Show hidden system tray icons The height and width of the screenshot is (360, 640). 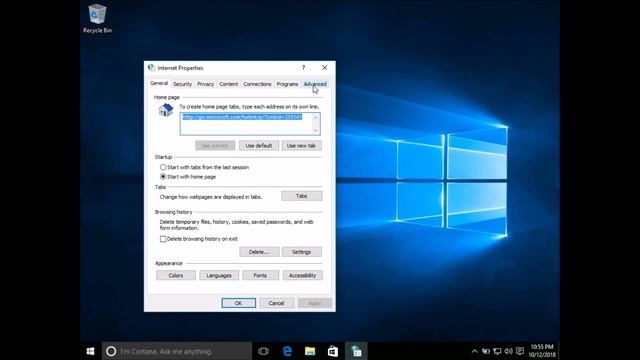[x=474, y=351]
